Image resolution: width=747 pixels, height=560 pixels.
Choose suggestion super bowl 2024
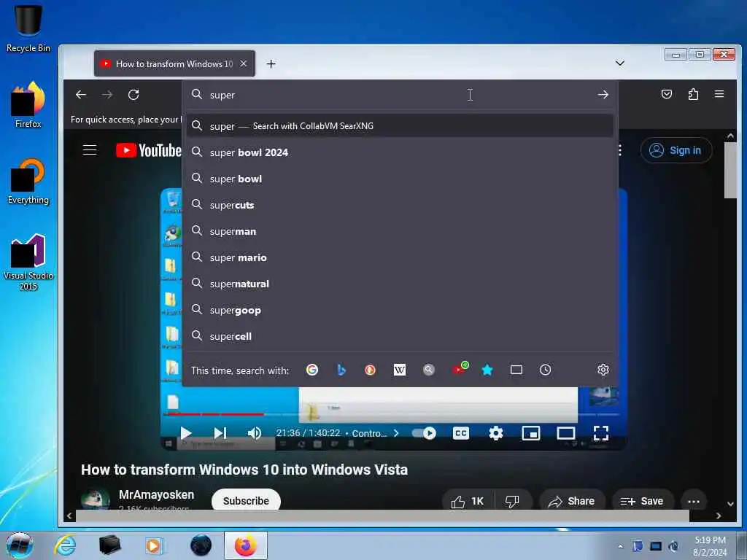400,152
